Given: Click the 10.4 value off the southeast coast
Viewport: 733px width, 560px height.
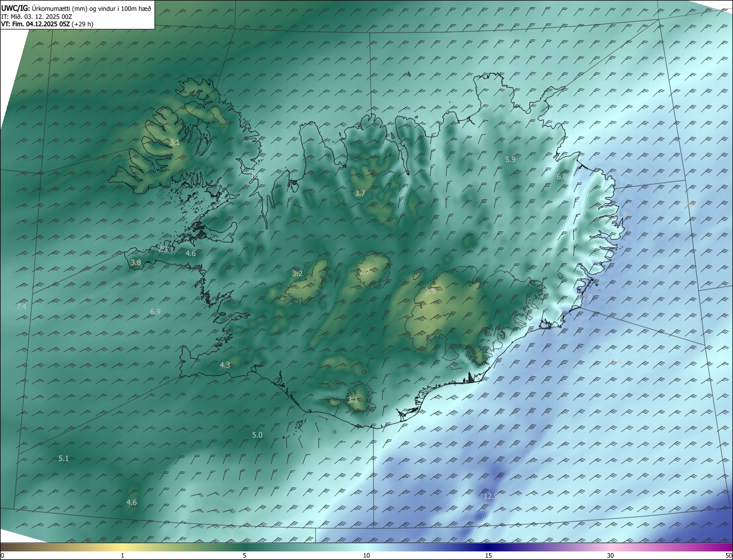Looking at the screenshot, I should click(x=614, y=362).
